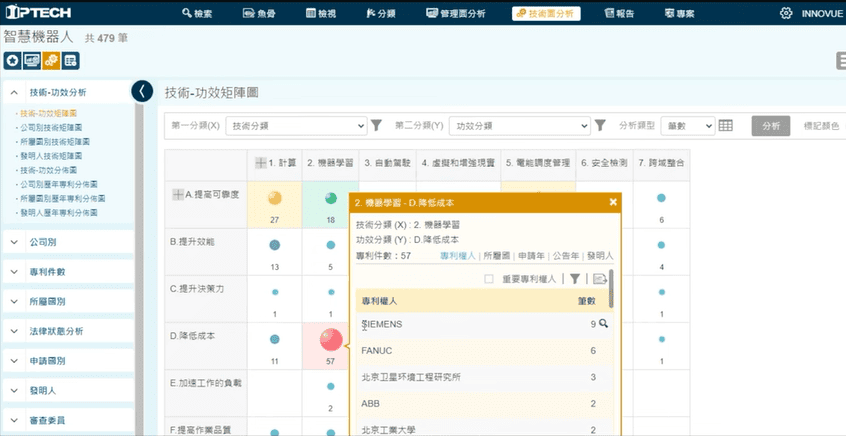Click the table grid icon next to 分析類型

point(726,126)
